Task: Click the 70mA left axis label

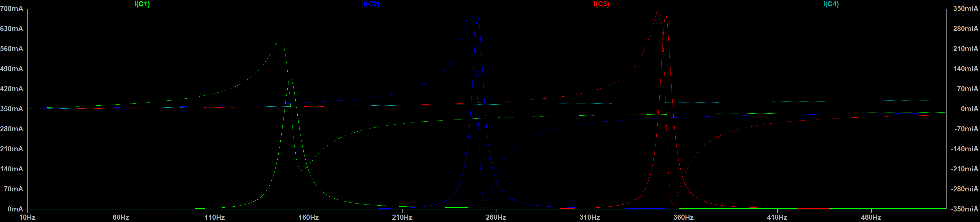Action: point(13,189)
